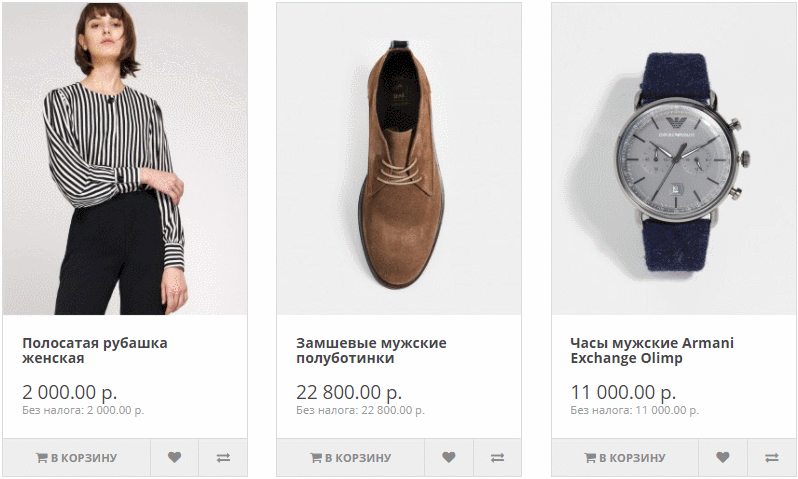View the Armani watch product photo
Screen dimensions: 798x479
click(x=673, y=158)
